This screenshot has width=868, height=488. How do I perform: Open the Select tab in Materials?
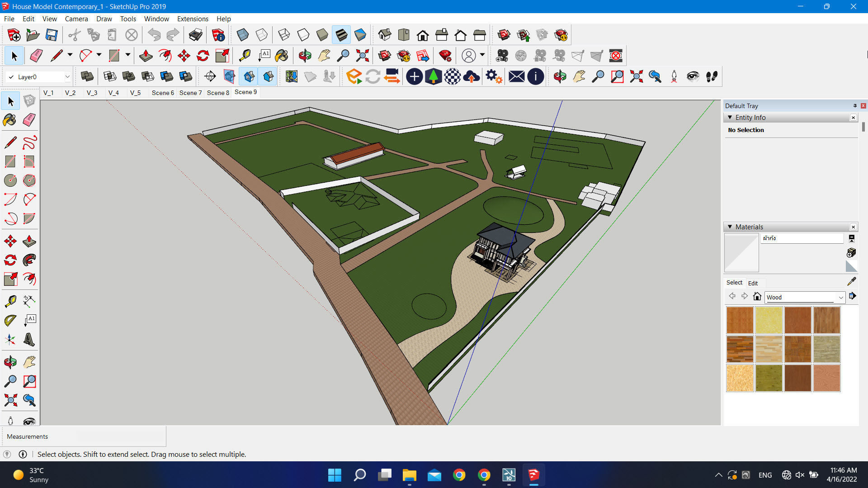[x=734, y=282]
